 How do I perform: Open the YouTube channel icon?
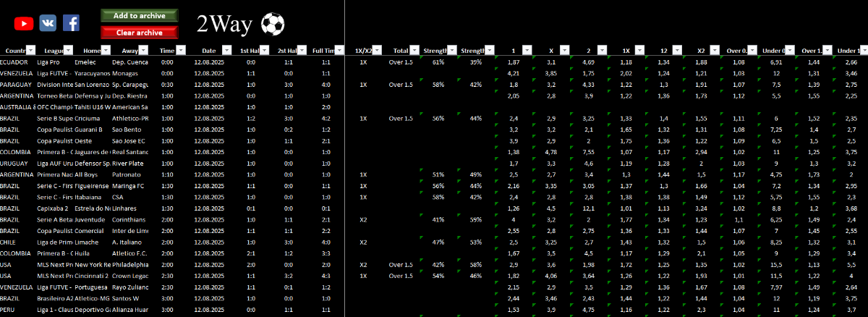coord(24,23)
